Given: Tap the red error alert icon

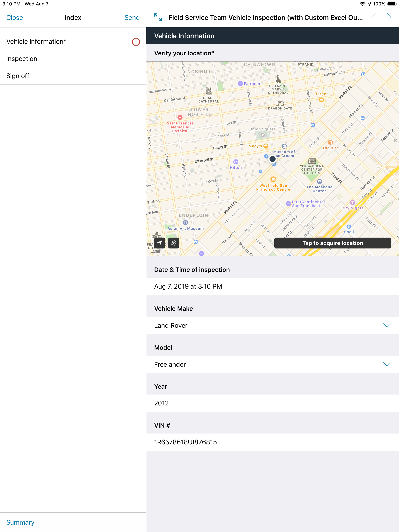Looking at the screenshot, I should click(x=136, y=42).
